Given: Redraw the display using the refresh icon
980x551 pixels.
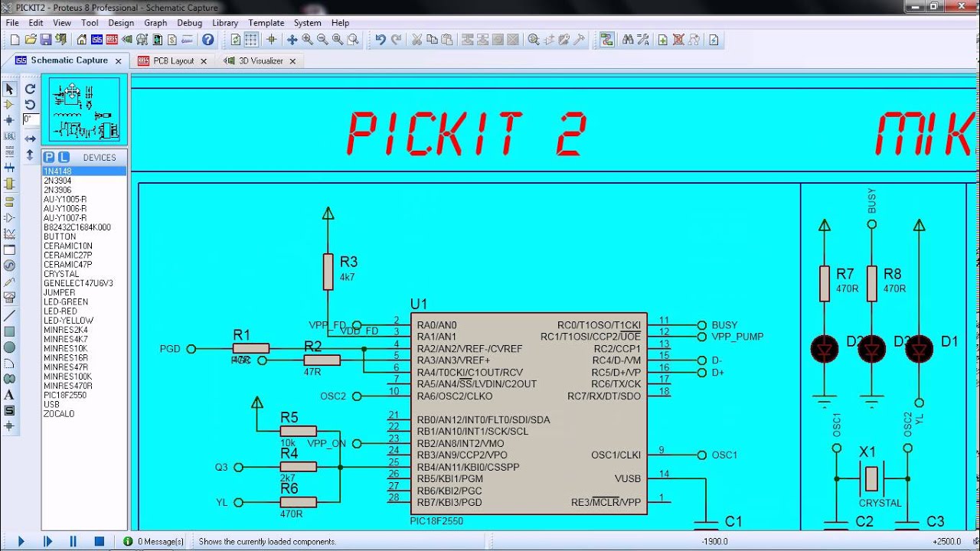Looking at the screenshot, I should tap(236, 39).
